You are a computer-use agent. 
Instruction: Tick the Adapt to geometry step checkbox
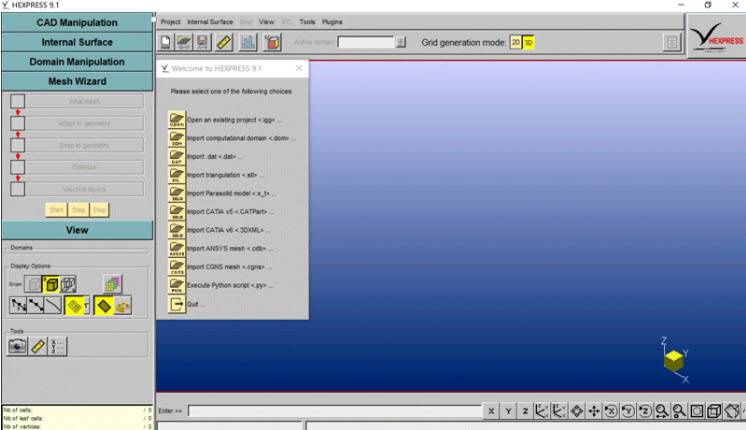18,123
